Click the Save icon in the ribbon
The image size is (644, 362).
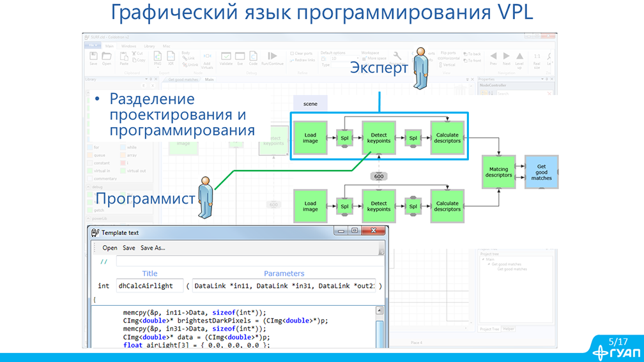pyautogui.click(x=93, y=57)
